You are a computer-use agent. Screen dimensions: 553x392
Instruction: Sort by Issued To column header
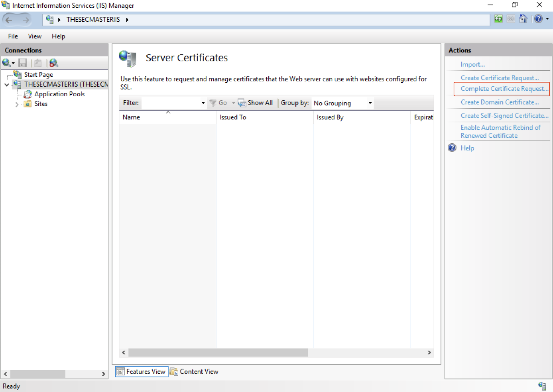click(x=265, y=117)
